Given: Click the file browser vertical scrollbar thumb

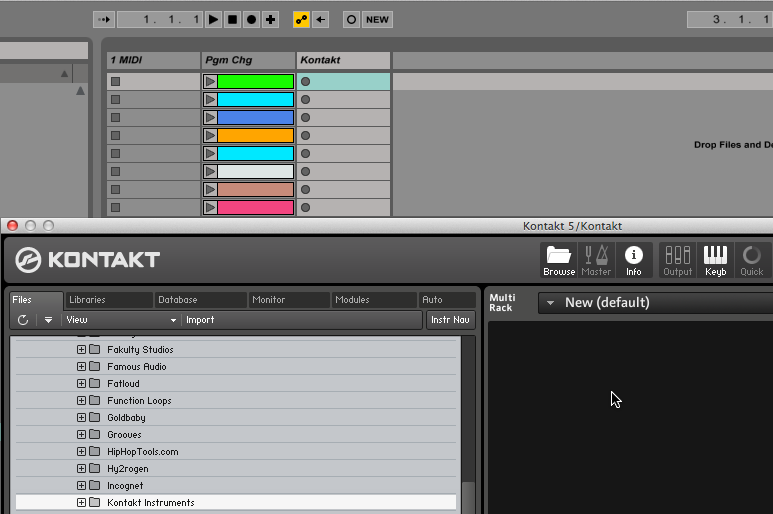Looking at the screenshot, I should click(x=468, y=498).
